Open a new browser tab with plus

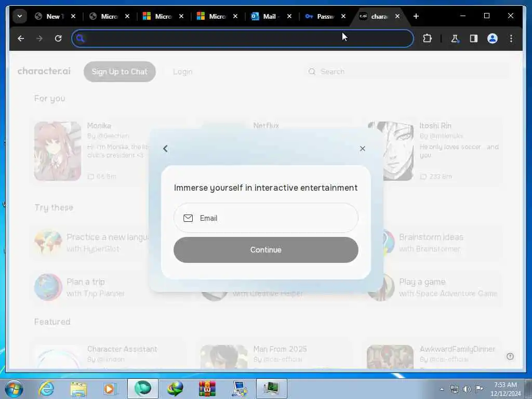pos(416,16)
